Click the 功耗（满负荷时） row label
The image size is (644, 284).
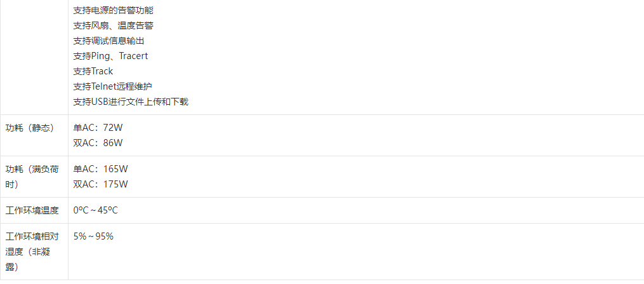[x=32, y=177]
